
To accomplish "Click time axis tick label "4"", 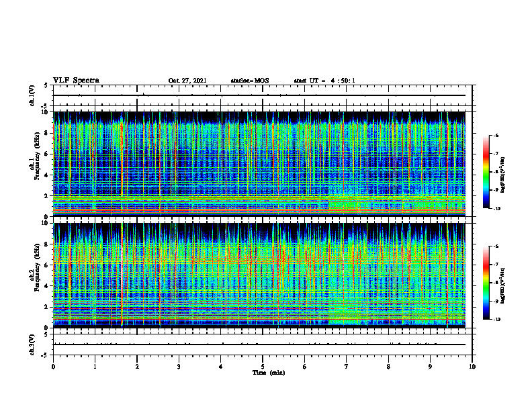I will coord(221,367).
